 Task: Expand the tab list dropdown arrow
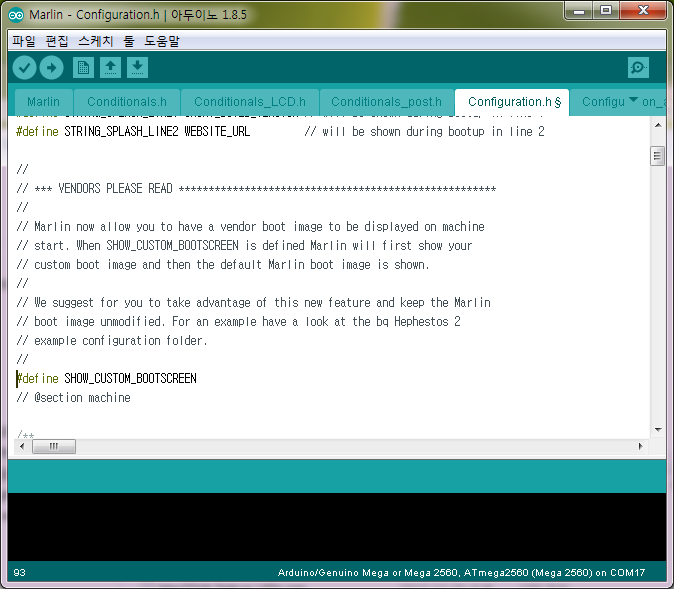coord(633,100)
